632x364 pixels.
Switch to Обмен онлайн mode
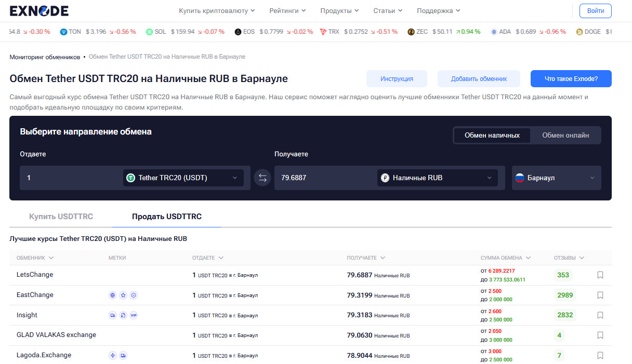tap(565, 136)
